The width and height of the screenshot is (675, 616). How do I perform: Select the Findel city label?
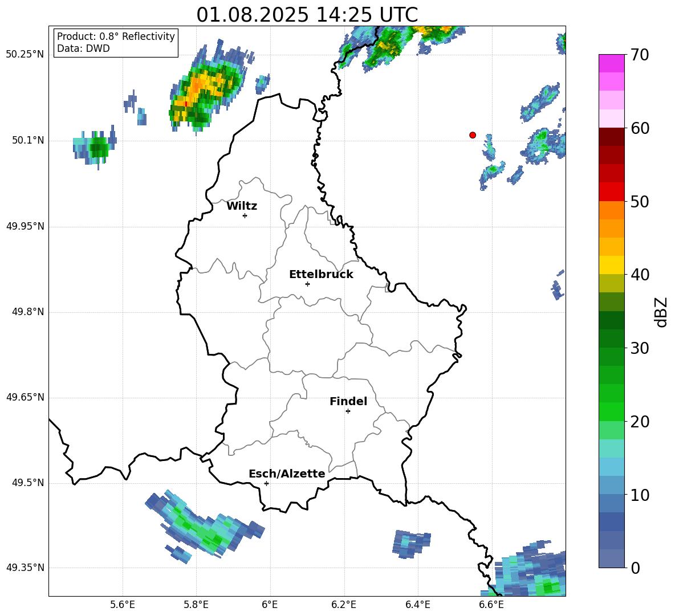tap(348, 401)
